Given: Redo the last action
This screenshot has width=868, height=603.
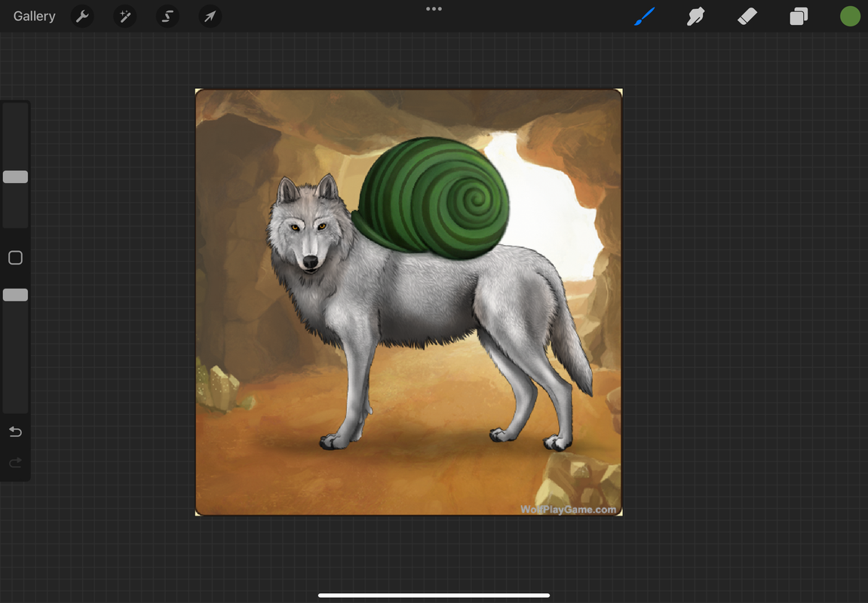Looking at the screenshot, I should (x=16, y=462).
